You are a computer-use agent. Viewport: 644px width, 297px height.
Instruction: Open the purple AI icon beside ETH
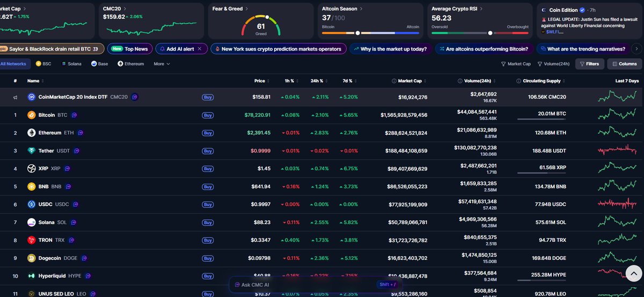(80, 133)
